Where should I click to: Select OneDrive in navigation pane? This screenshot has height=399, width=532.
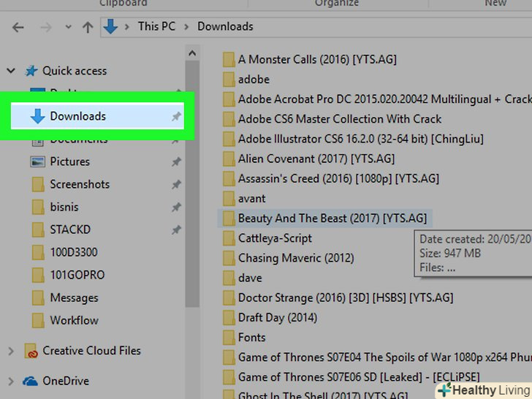(66, 381)
